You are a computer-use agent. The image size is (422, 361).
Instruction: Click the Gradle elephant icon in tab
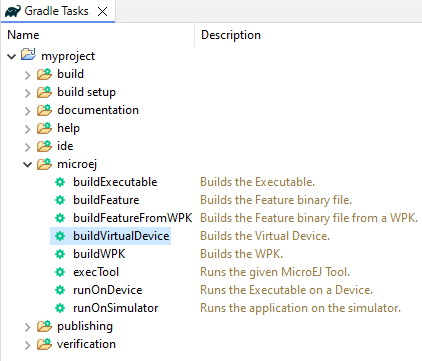pyautogui.click(x=13, y=11)
